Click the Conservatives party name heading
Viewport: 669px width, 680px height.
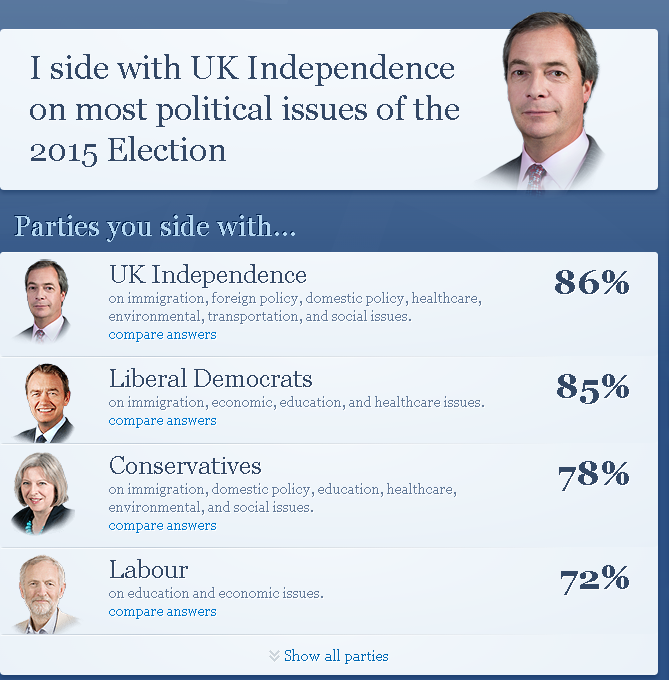(x=185, y=465)
